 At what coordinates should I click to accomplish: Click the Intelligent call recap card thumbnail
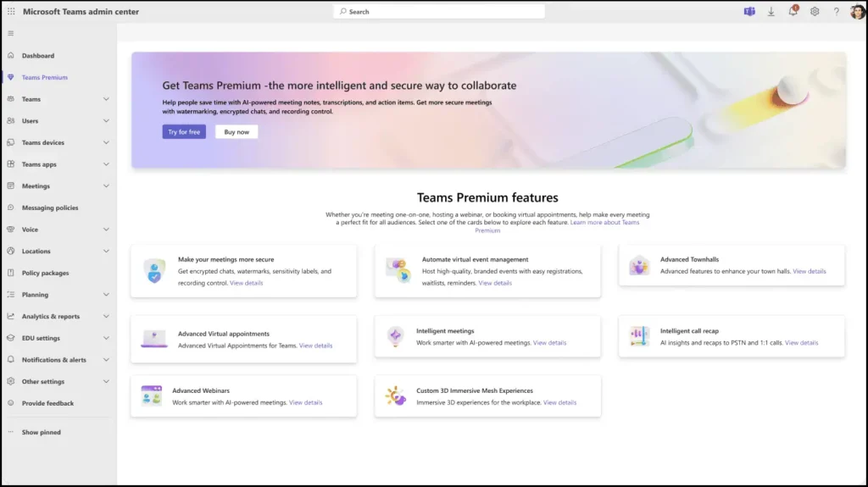[639, 336]
